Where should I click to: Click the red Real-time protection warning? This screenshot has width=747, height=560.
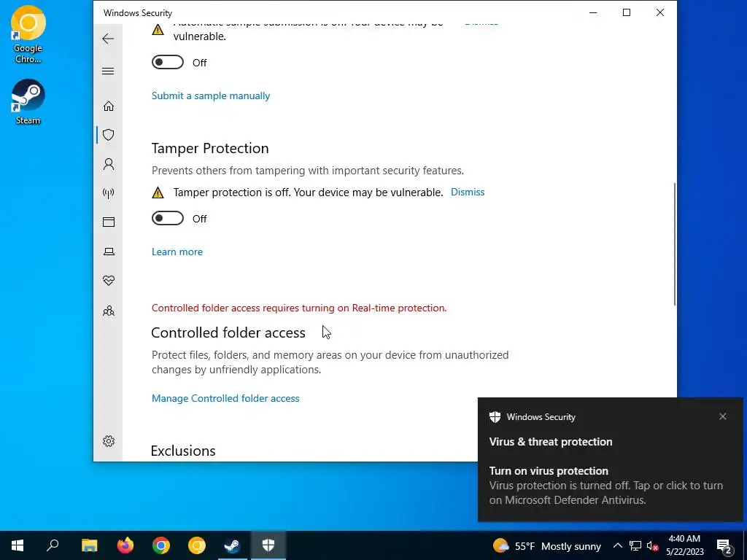pyautogui.click(x=299, y=308)
